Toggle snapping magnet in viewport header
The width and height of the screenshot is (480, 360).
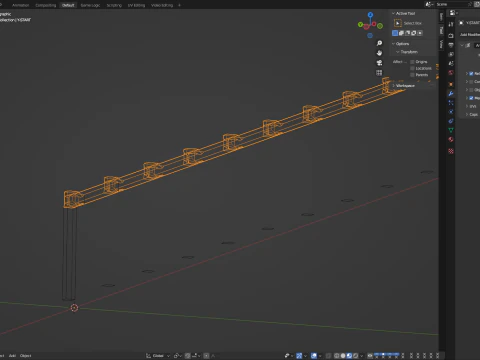pyautogui.click(x=188, y=356)
